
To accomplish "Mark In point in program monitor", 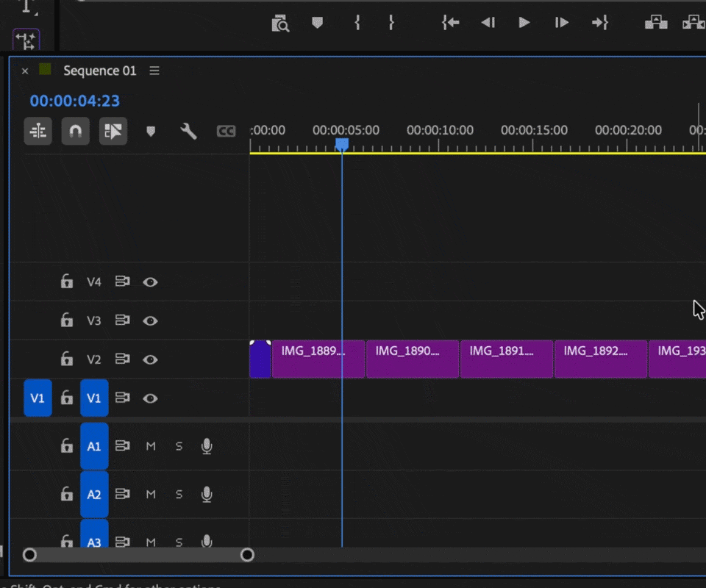I will (x=357, y=23).
